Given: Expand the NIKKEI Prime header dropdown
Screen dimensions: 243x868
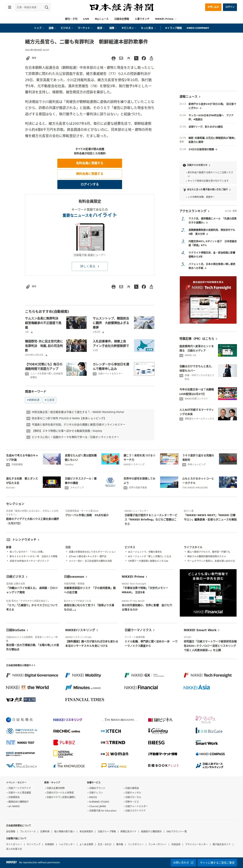Looking at the screenshot, I should click(166, 19).
